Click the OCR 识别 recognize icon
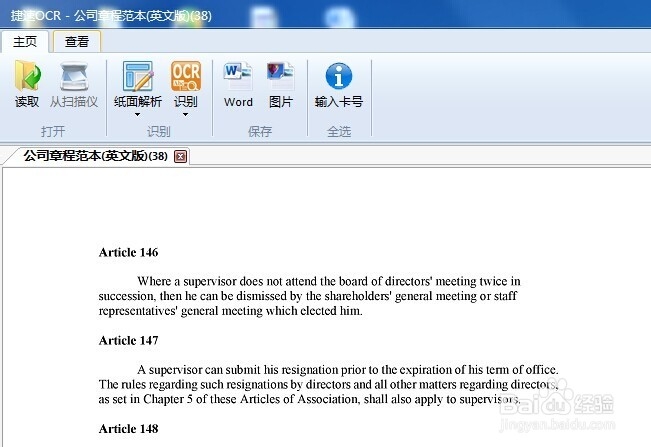Image resolution: width=651 pixels, height=447 pixels. pyautogui.click(x=186, y=76)
